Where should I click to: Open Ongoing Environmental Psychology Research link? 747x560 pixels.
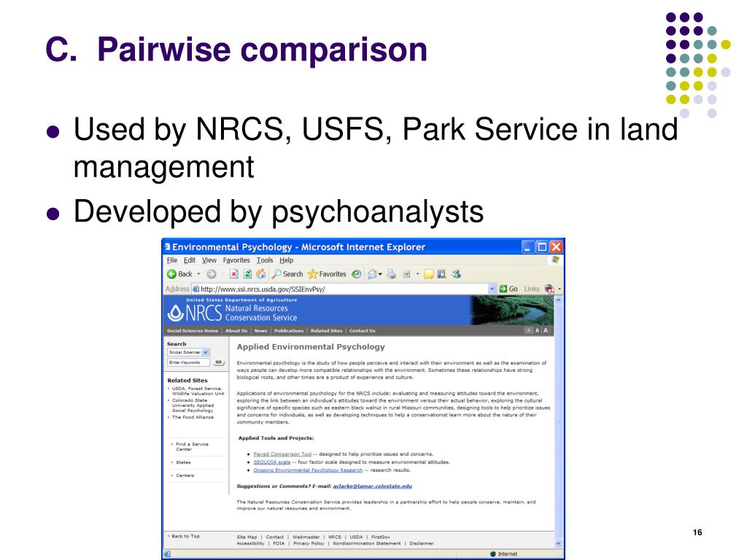(308, 470)
